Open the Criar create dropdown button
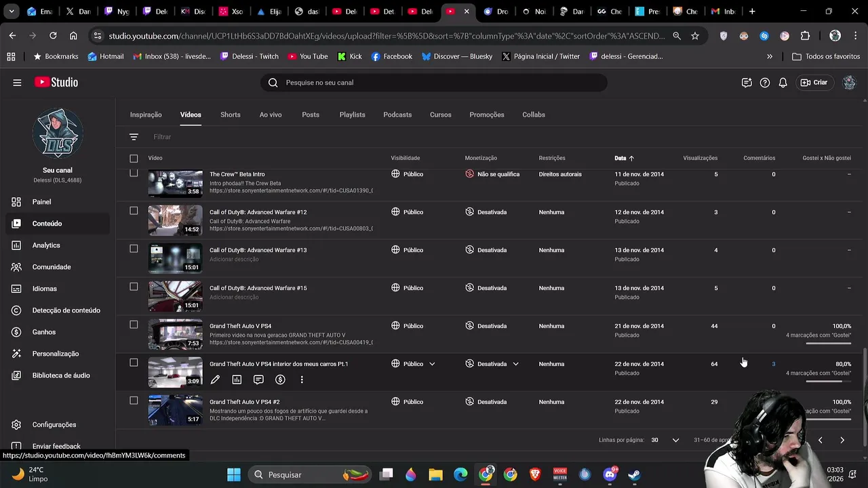Screen dimensions: 868x488 (x=814, y=83)
